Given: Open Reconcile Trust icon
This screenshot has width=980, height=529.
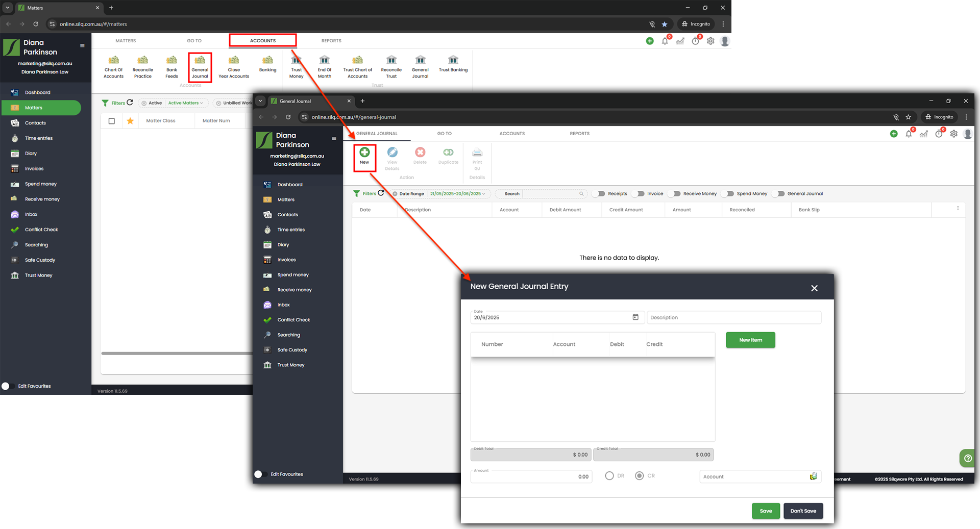Looking at the screenshot, I should tap(391, 67).
